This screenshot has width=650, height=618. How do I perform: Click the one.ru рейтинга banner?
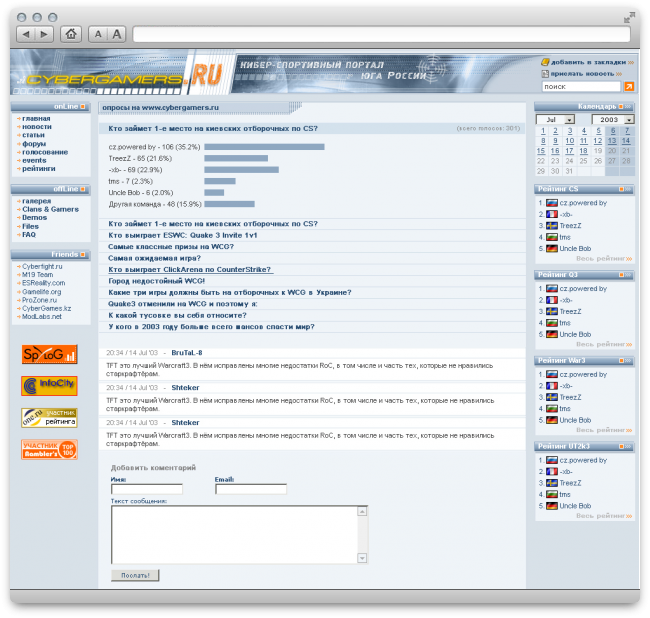point(49,417)
